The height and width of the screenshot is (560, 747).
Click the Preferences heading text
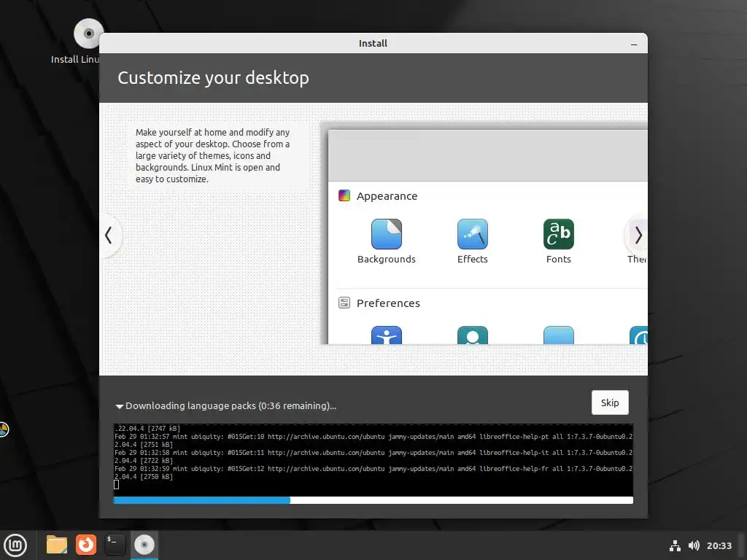tap(388, 303)
